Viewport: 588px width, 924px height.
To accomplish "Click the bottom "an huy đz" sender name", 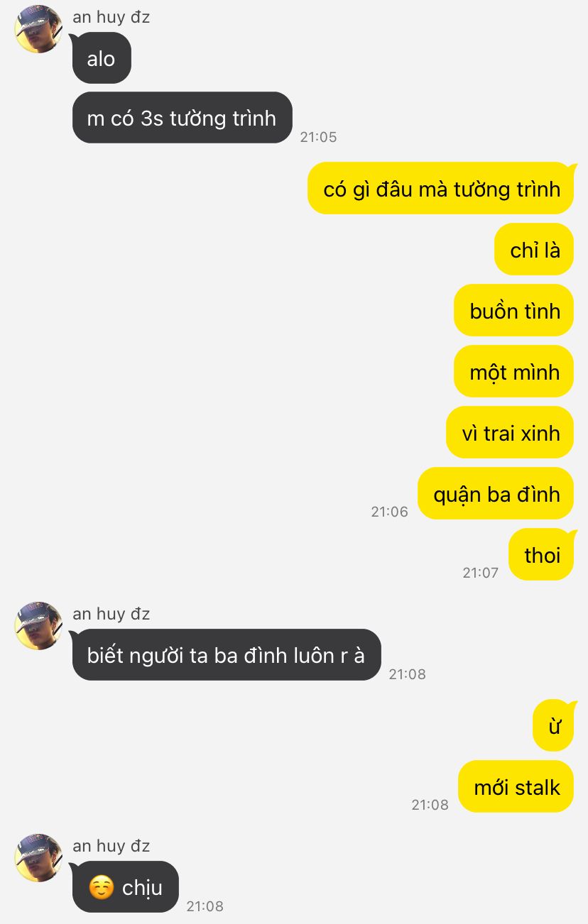I will (111, 846).
